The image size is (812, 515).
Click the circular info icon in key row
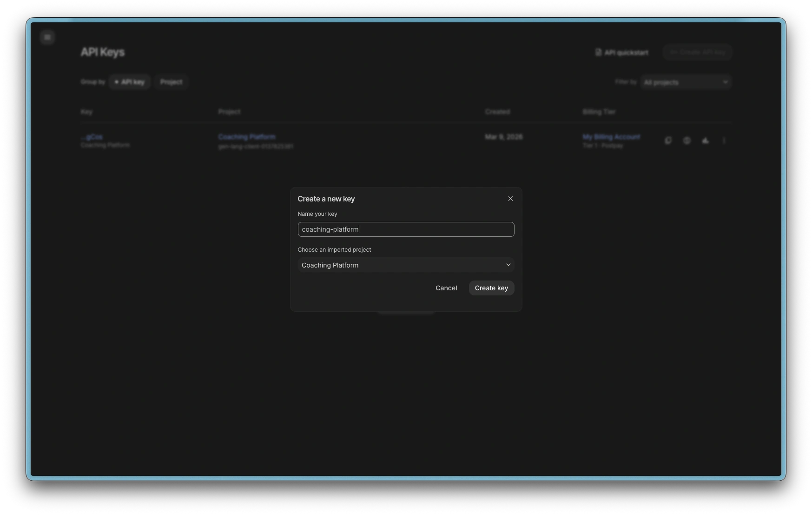point(687,140)
